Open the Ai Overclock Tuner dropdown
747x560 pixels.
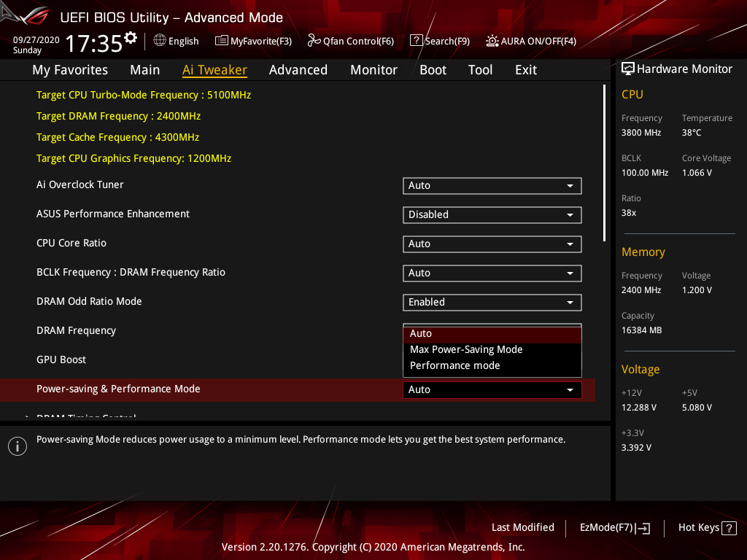click(x=492, y=186)
